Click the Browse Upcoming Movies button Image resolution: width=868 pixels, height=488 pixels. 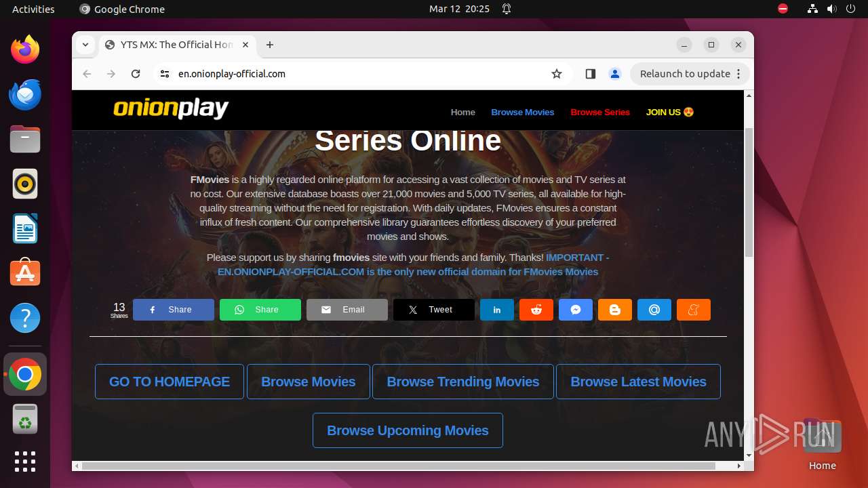tap(408, 430)
